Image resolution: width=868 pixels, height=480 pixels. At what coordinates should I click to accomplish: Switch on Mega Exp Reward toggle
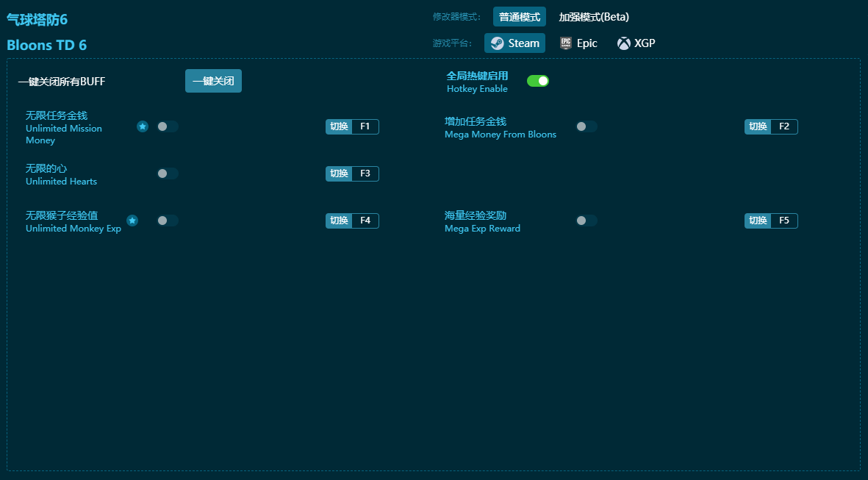pos(586,221)
